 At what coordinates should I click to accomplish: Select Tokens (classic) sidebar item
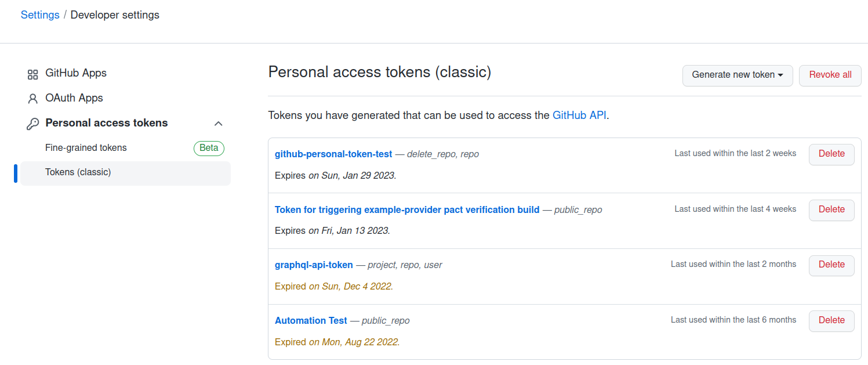pyautogui.click(x=78, y=172)
